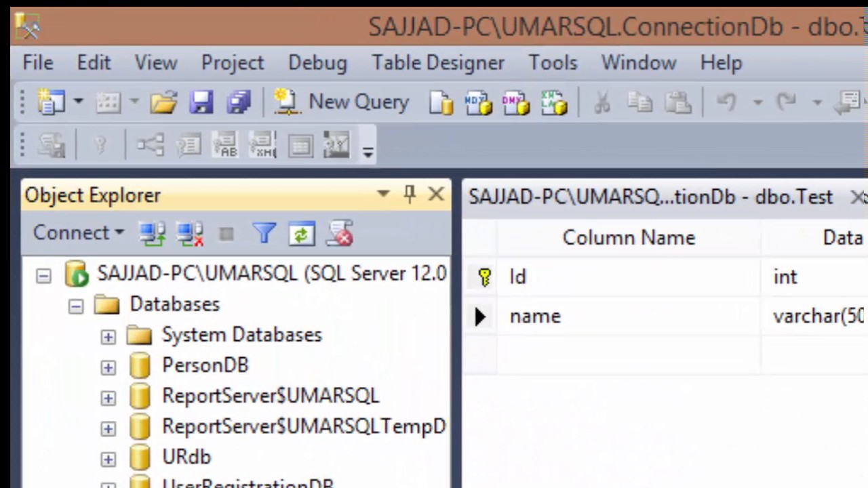This screenshot has height=488, width=868.
Task: Click the DMX query toolbar icon
Action: pos(516,103)
